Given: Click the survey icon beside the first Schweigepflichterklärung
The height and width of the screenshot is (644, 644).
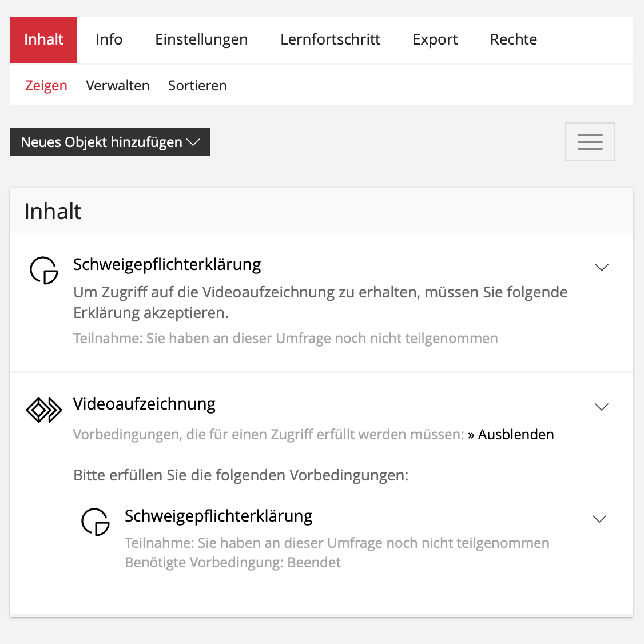Looking at the screenshot, I should tap(44, 270).
